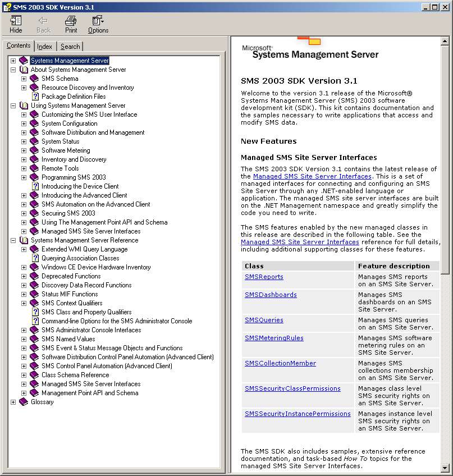Collapse the About Systems Management Server node

coord(13,70)
